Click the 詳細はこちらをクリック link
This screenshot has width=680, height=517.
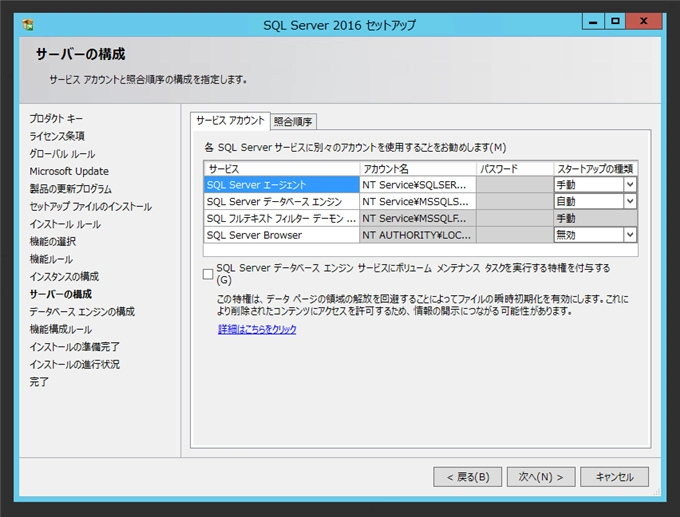[x=257, y=329]
